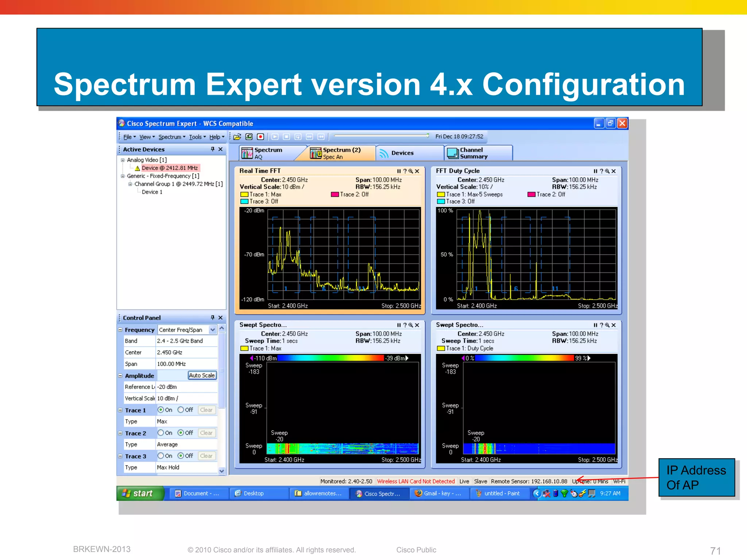Click Real Time FFT Trace 1 yellow swatch

click(x=244, y=195)
